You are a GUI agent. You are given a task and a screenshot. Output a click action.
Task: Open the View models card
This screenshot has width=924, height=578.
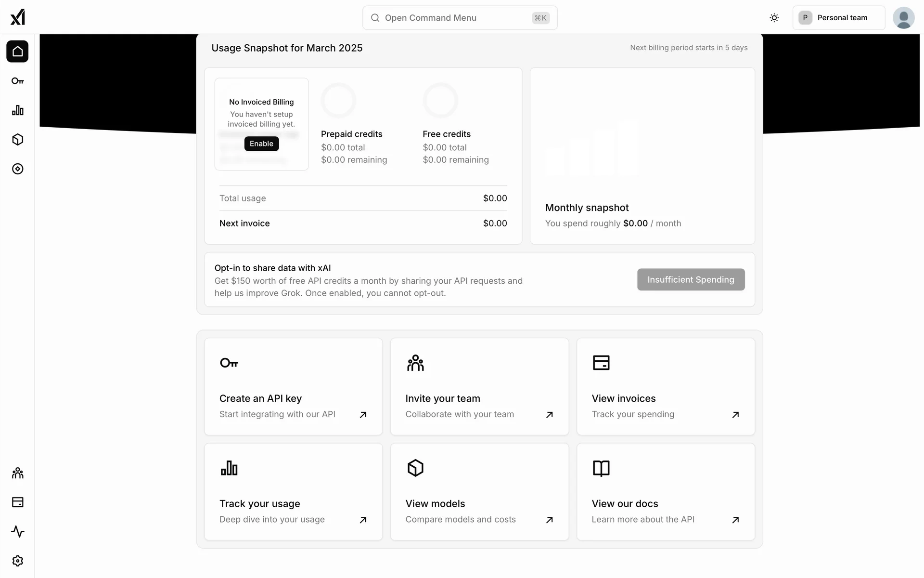coord(479,492)
